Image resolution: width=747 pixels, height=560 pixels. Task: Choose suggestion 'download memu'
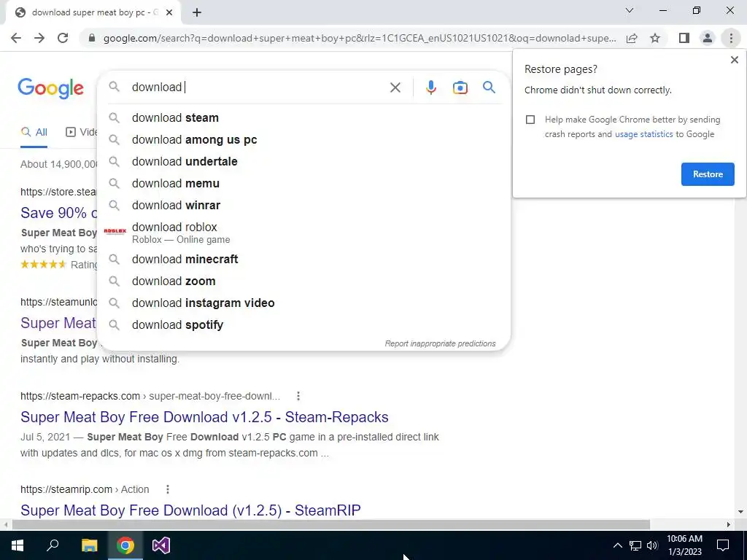point(303,183)
